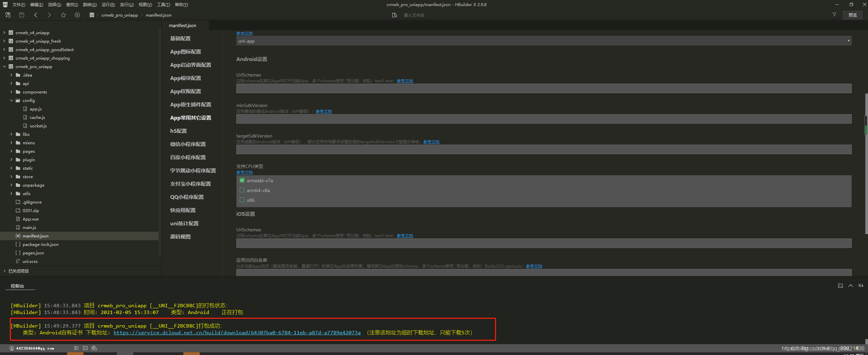
Task: Click the project icon in breadcrumb
Action: pos(92,15)
